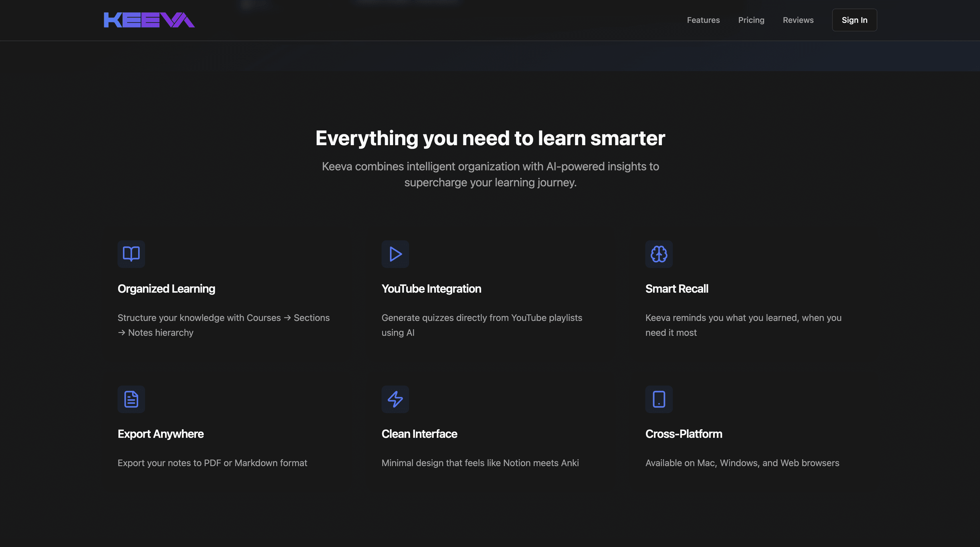Click the Keeva logo
Image resolution: width=980 pixels, height=547 pixels.
pyautogui.click(x=149, y=20)
